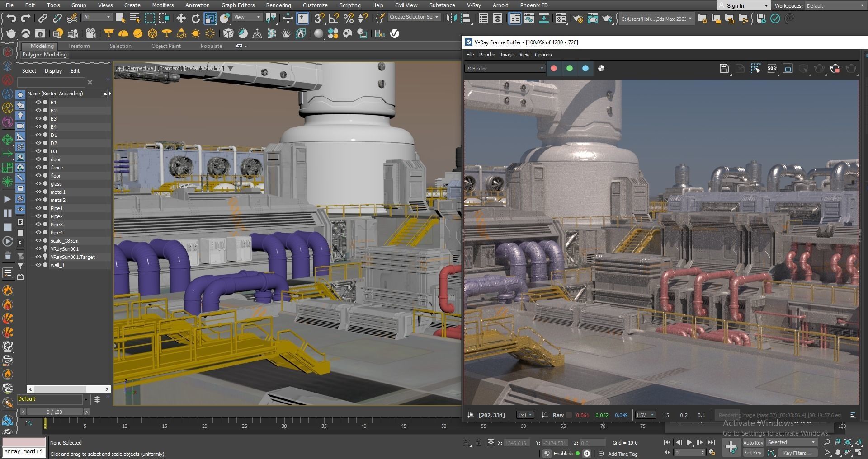Click the Key Filters button
The image size is (868, 459).
point(797,453)
